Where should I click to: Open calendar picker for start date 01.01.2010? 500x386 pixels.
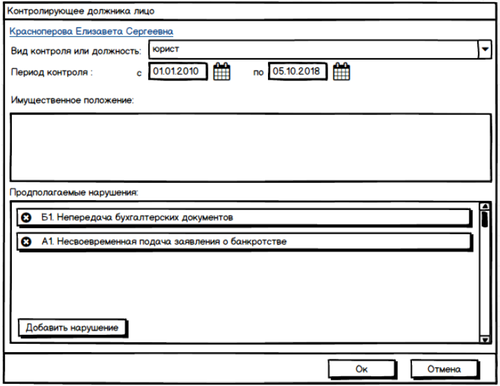[x=222, y=71]
